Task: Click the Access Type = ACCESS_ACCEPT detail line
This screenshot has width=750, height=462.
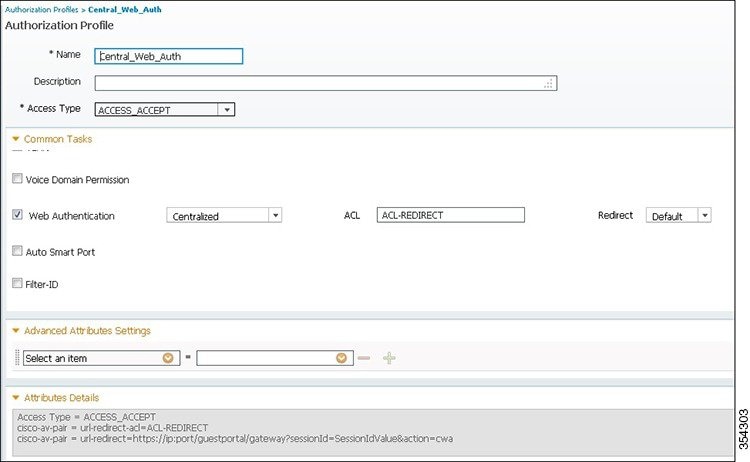Action: tap(87, 417)
